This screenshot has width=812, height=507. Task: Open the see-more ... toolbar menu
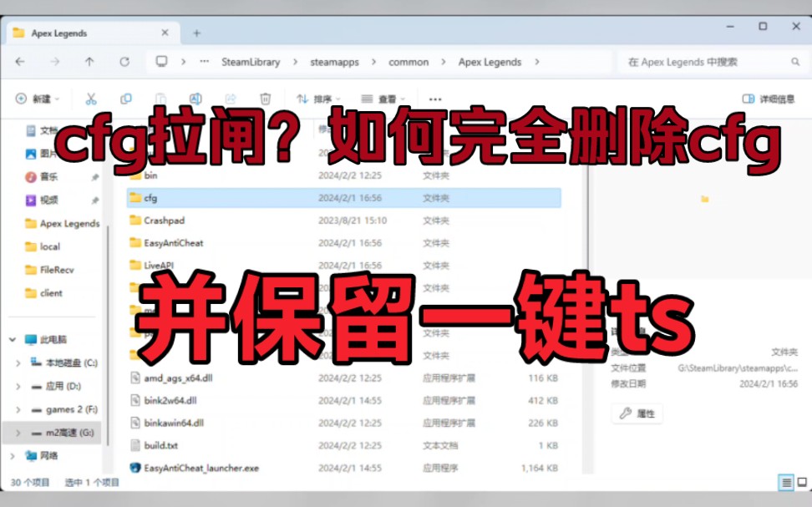coord(434,99)
